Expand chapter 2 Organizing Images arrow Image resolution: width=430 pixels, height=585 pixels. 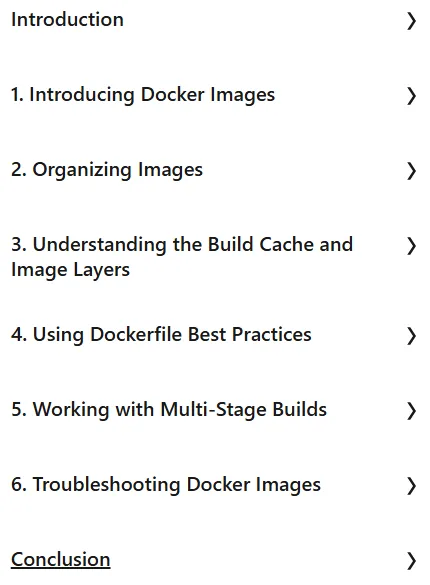coord(411,171)
